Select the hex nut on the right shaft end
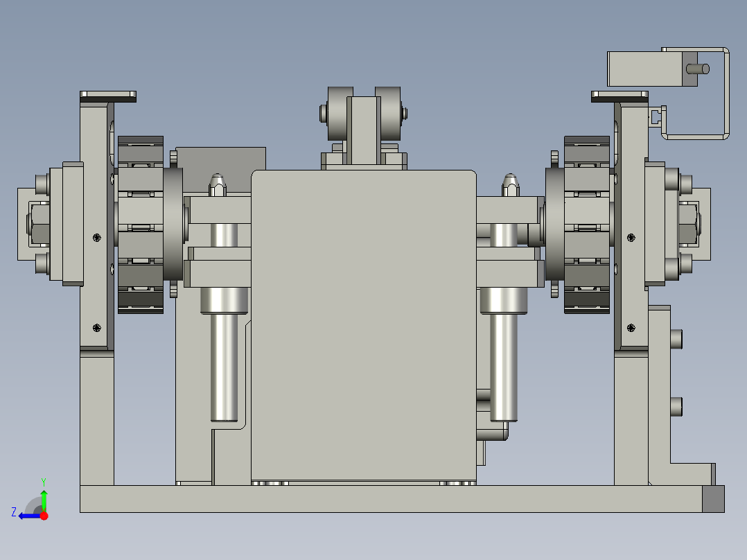The width and height of the screenshot is (747, 560). pos(689,224)
